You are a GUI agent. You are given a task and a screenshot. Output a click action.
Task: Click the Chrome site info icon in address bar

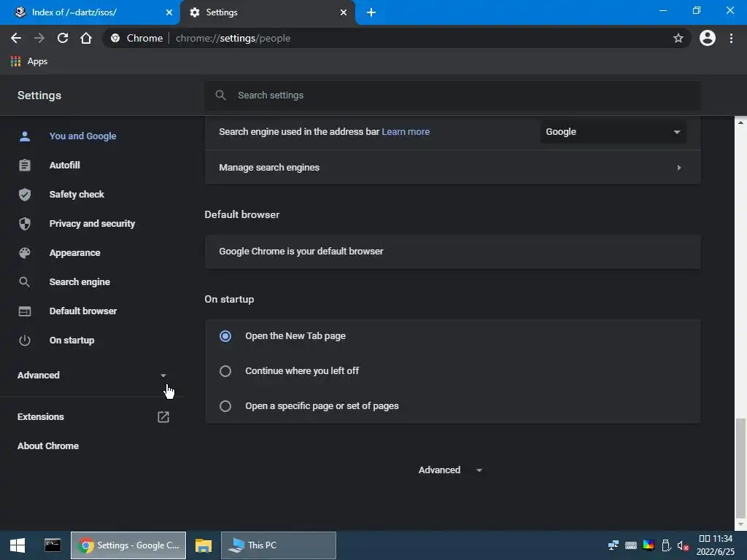click(115, 38)
